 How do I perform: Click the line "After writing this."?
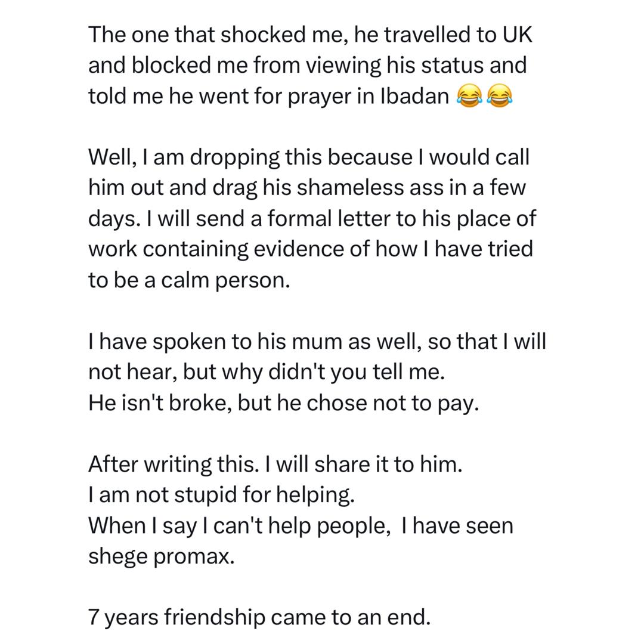click(x=173, y=465)
